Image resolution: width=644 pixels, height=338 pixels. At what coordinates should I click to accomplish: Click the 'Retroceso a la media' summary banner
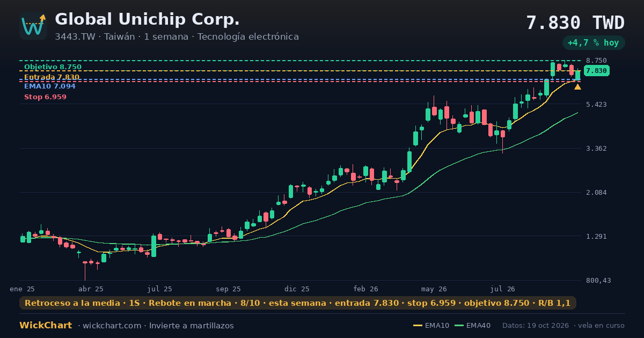click(298, 303)
